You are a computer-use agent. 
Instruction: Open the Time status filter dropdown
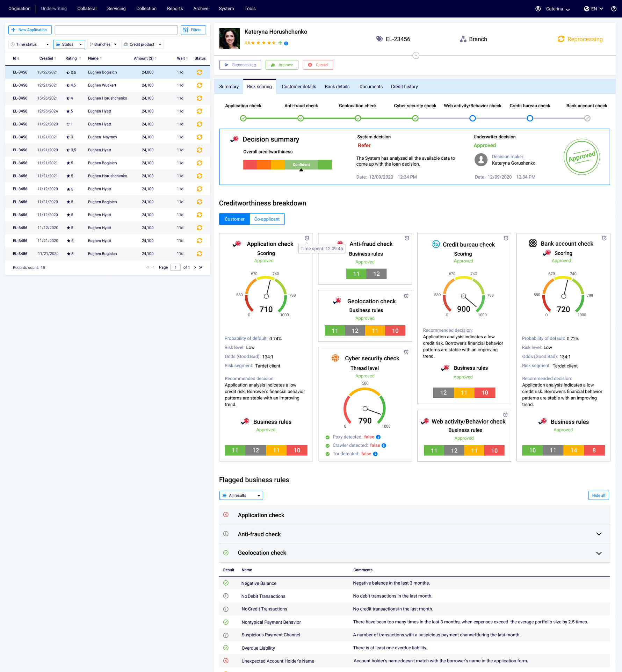coord(29,44)
